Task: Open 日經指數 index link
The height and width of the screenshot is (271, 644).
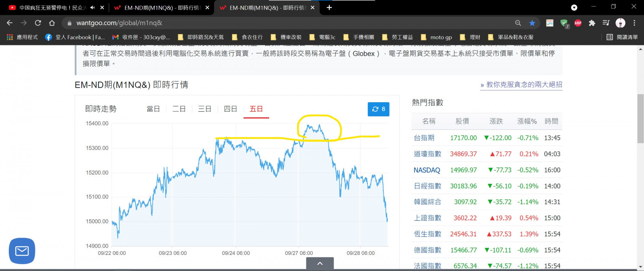Action: coord(427,186)
